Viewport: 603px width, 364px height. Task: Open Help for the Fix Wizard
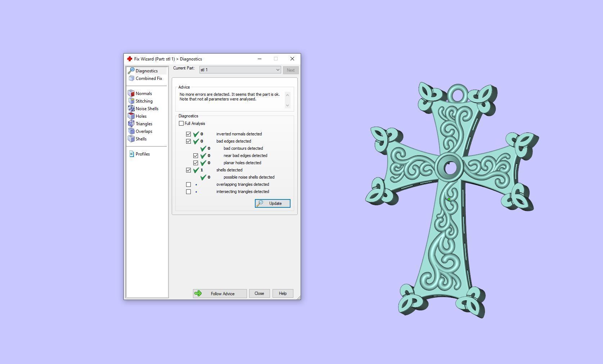tap(283, 293)
